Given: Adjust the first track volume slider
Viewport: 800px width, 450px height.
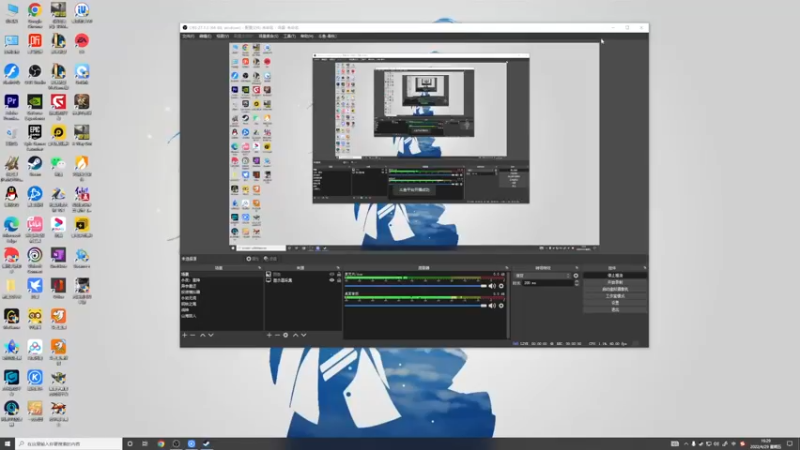Looking at the screenshot, I should click(x=416, y=286).
